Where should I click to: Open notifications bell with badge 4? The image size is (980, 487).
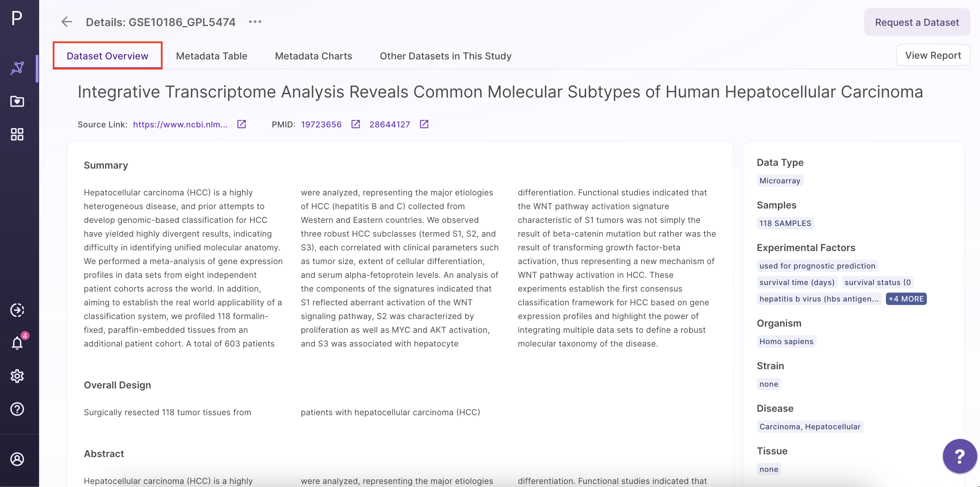[x=17, y=342]
